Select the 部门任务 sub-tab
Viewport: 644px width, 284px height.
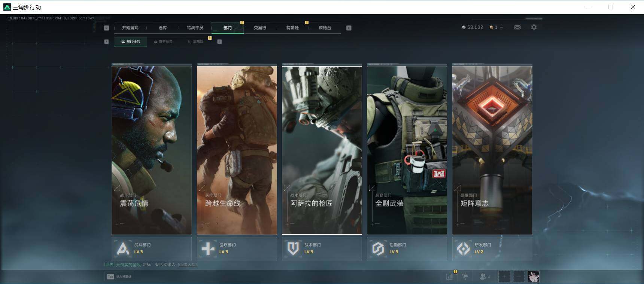tap(131, 42)
